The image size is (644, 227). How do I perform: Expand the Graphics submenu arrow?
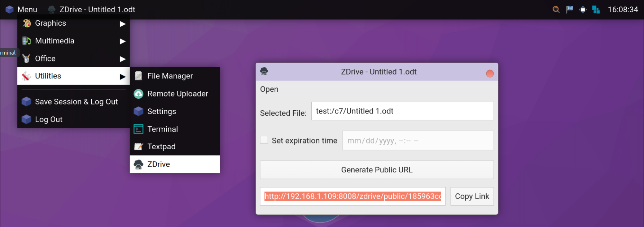123,24
